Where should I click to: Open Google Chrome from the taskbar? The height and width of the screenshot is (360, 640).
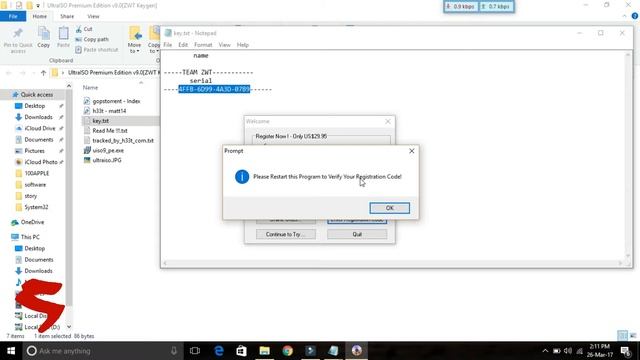click(x=287, y=351)
